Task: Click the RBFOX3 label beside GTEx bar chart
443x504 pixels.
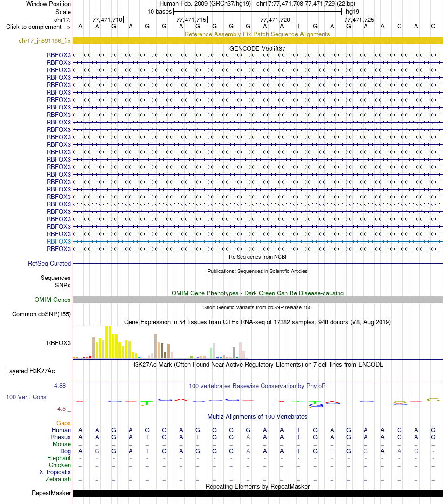Action: [59, 343]
